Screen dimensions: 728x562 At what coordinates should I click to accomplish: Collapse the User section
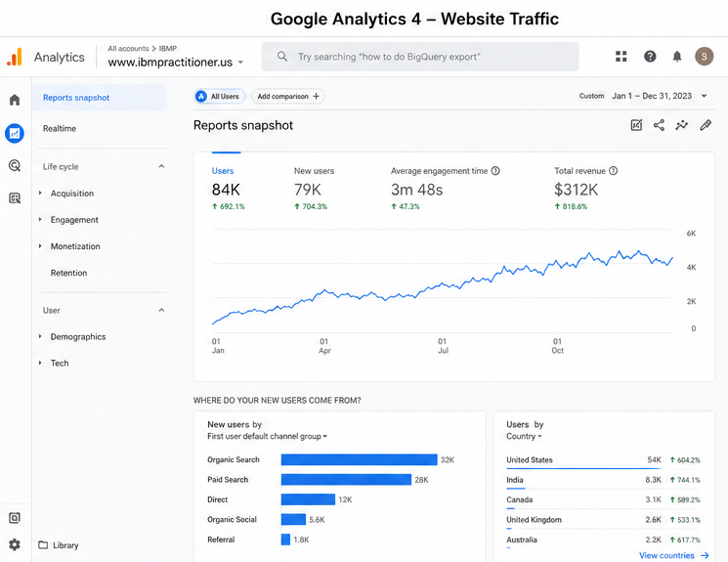pyautogui.click(x=161, y=310)
